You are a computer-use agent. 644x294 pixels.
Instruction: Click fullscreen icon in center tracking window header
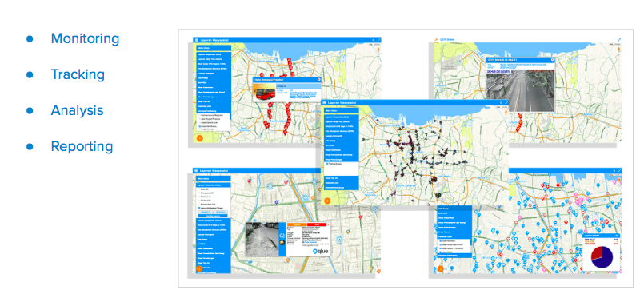point(506,102)
